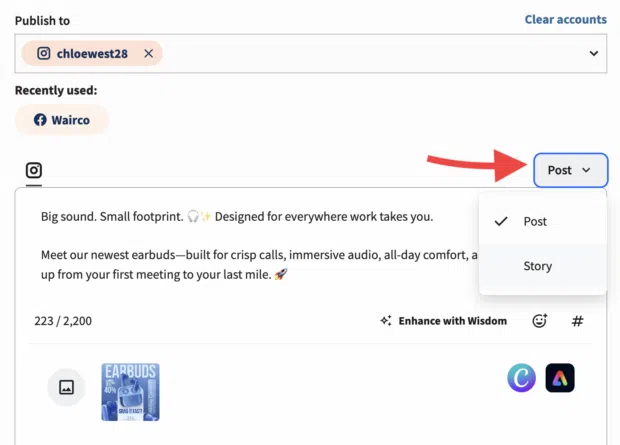Remove chloewest28 account with the X icon
The height and width of the screenshot is (445, 620).
(149, 53)
